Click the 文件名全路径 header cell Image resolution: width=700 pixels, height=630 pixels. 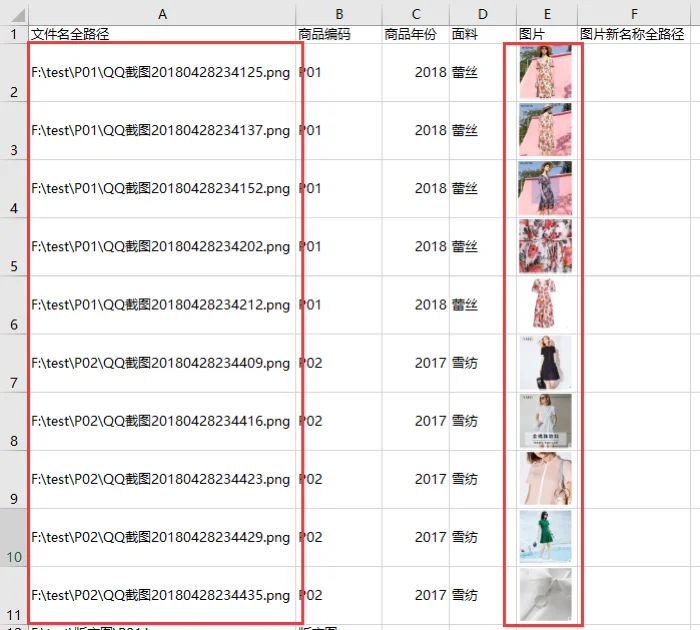162,34
